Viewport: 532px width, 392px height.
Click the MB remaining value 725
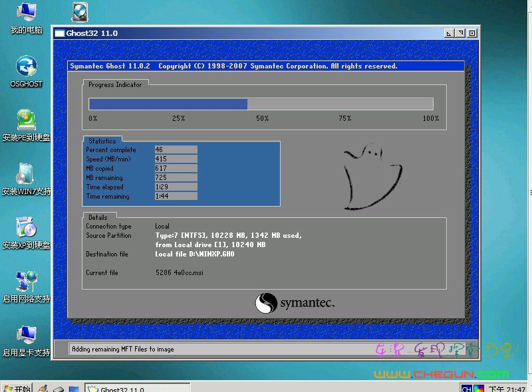click(176, 177)
